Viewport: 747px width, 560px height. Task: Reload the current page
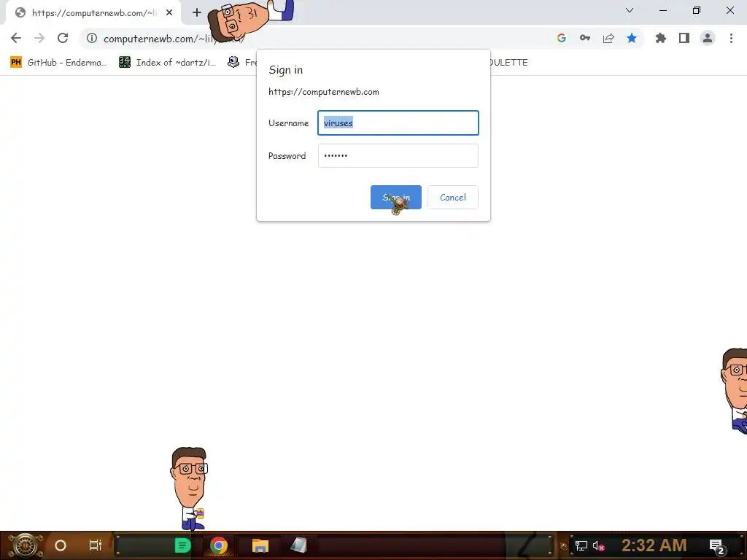click(x=63, y=38)
